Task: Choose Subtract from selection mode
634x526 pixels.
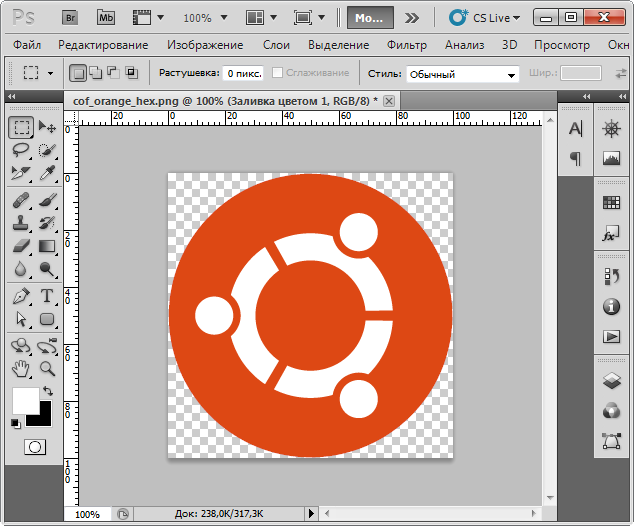Action: (x=113, y=73)
